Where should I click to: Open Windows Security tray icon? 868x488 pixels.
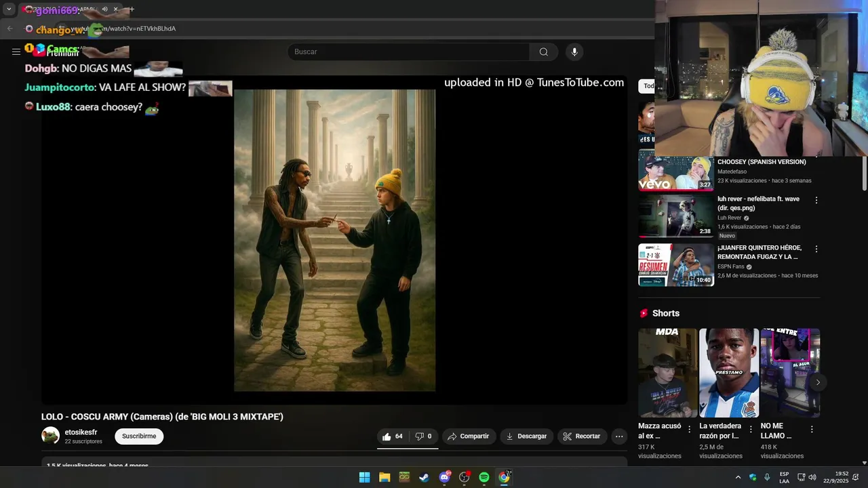coord(753,477)
